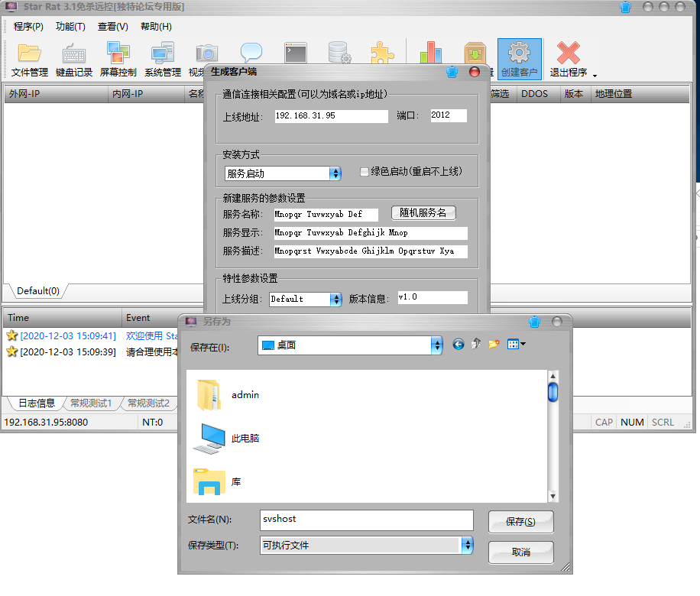700x596 pixels.
Task: Click the blue shirt skin icon in main title bar
Action: pos(625,7)
